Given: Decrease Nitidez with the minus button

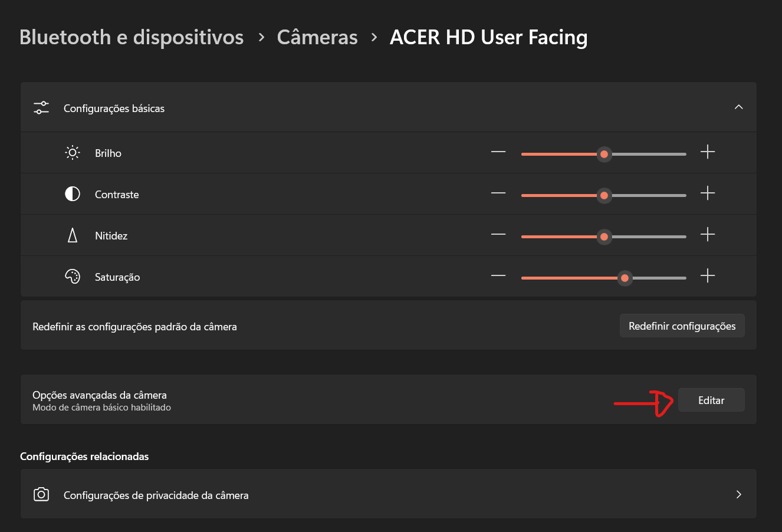Looking at the screenshot, I should 498,235.
